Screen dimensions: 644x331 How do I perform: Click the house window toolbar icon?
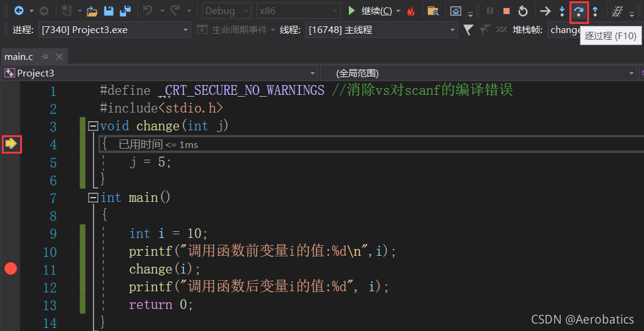tap(455, 11)
